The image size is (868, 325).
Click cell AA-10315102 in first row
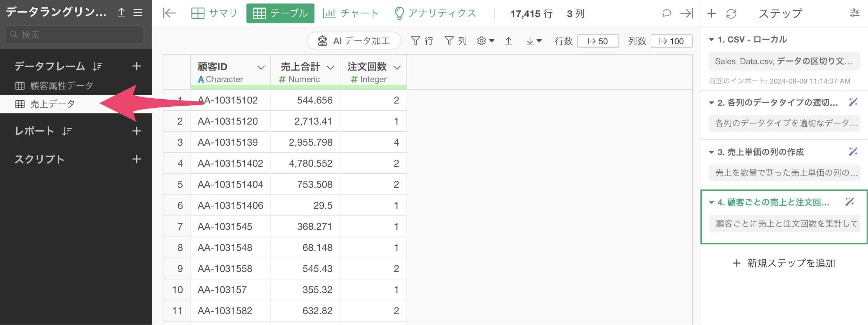(230, 100)
